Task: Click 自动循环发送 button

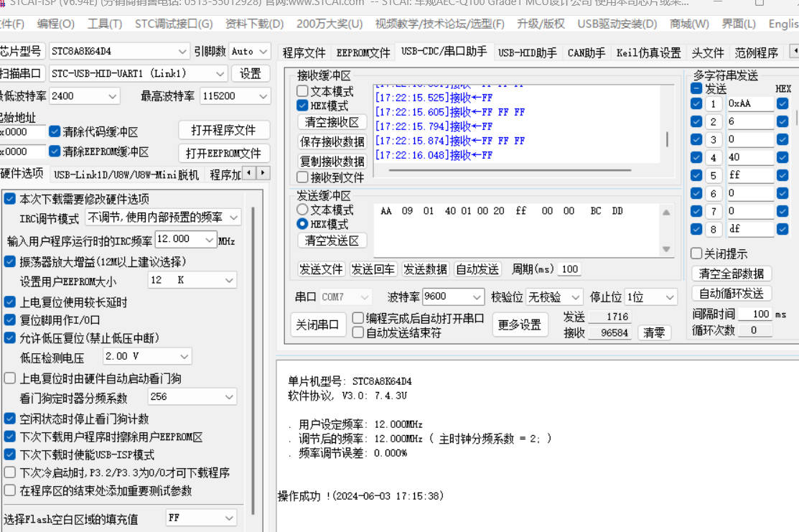Action: (732, 294)
